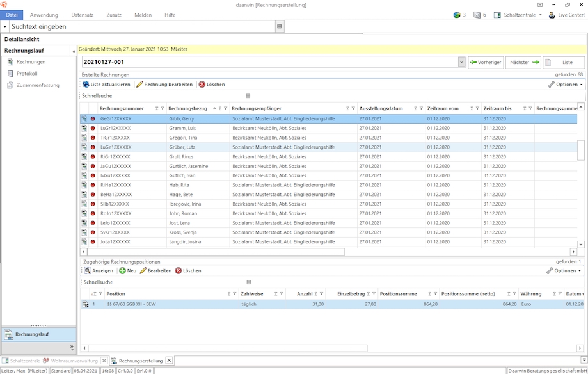
Task: Open Zusammenfassung in the Rechnungslauf sidebar
Action: [x=38, y=85]
